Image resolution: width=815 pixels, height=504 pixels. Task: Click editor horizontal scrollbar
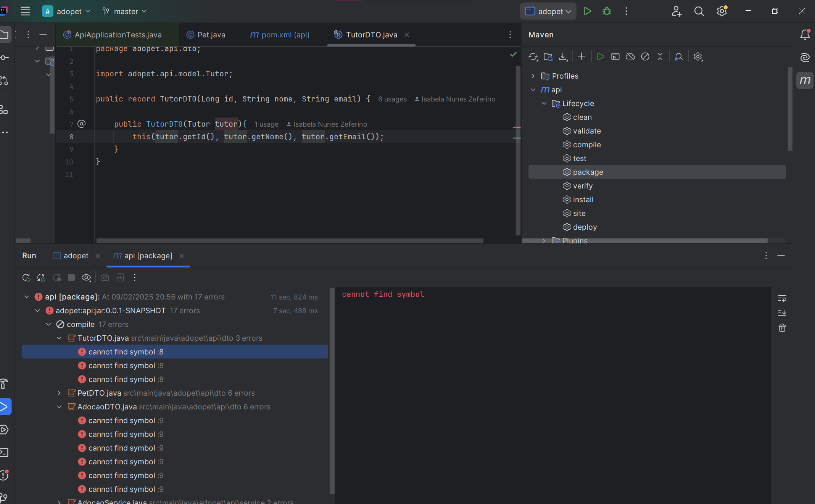pyautogui.click(x=290, y=241)
